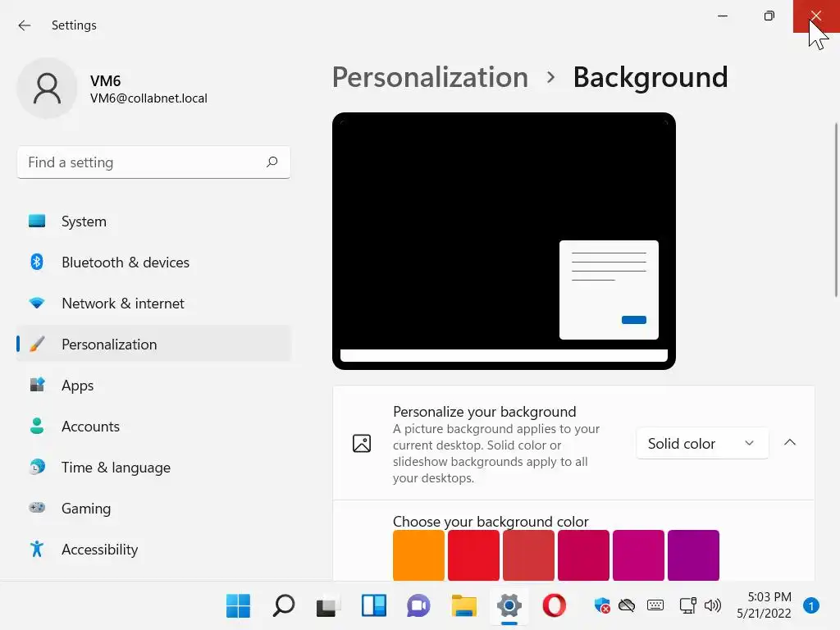Click the picture icon beside Personalize your background
Screen dimensions: 840x630
(x=362, y=444)
